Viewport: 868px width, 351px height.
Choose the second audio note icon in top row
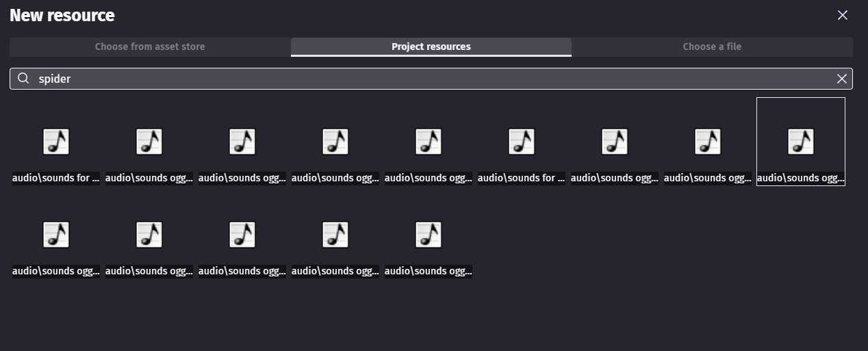[x=149, y=142]
